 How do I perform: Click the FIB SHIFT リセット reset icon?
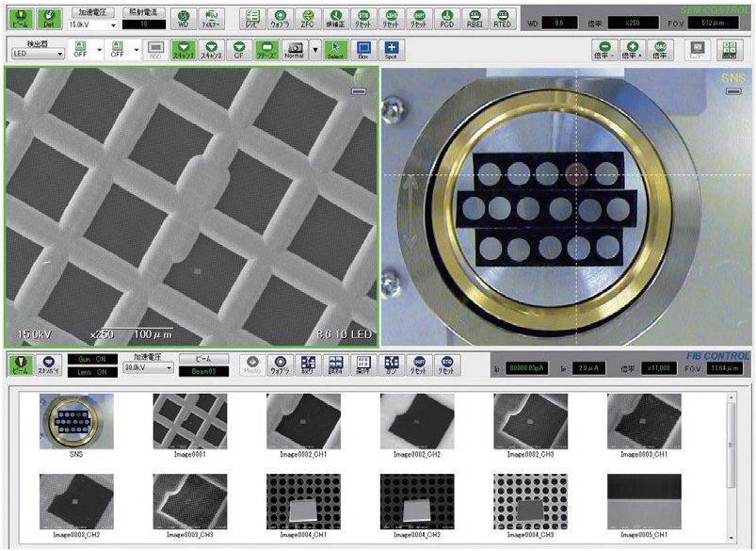coord(419,365)
